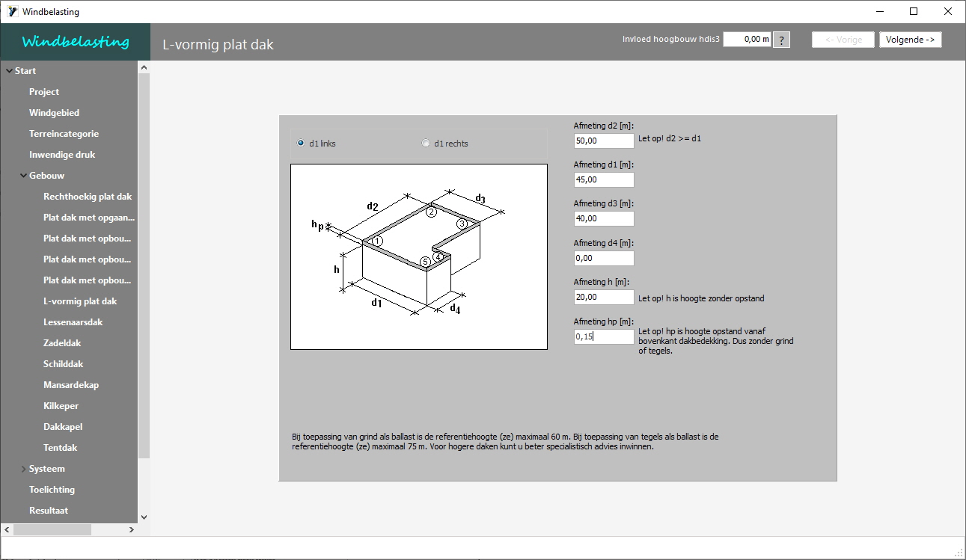The width and height of the screenshot is (966, 560).
Task: Open the Toelichting tree item
Action: (52, 490)
